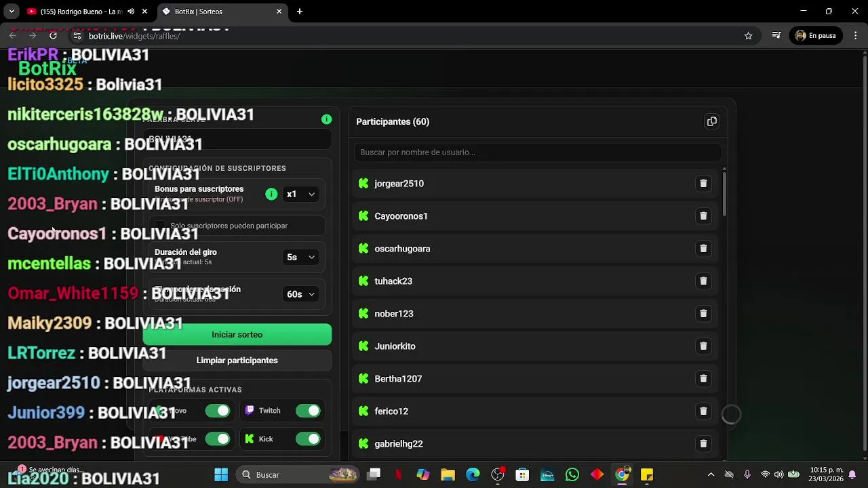Viewport: 868px width, 488px height.
Task: Select participant name Bertha1207
Action: point(398,379)
